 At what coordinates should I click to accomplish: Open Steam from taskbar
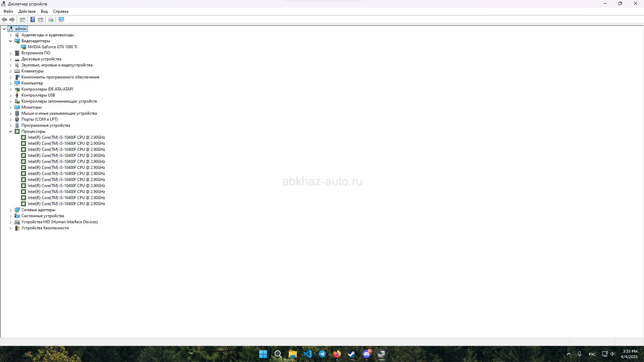[352, 354]
